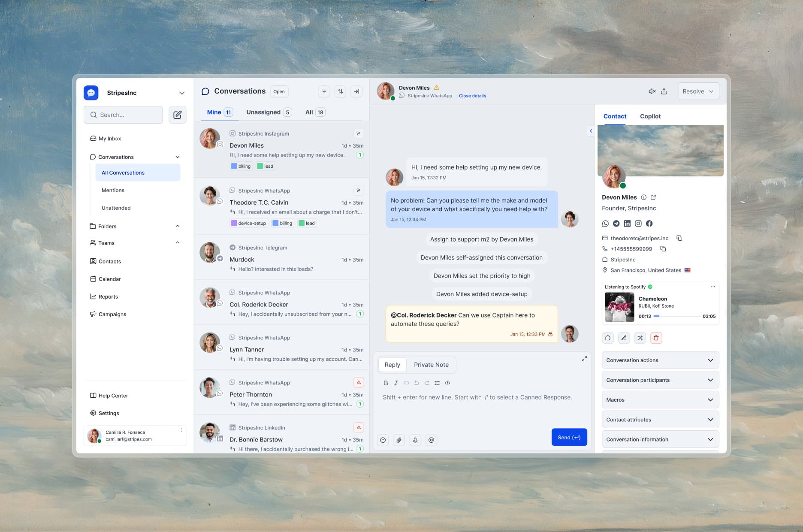Mute this conversation with speaker icon
The height and width of the screenshot is (532, 803).
tap(652, 91)
